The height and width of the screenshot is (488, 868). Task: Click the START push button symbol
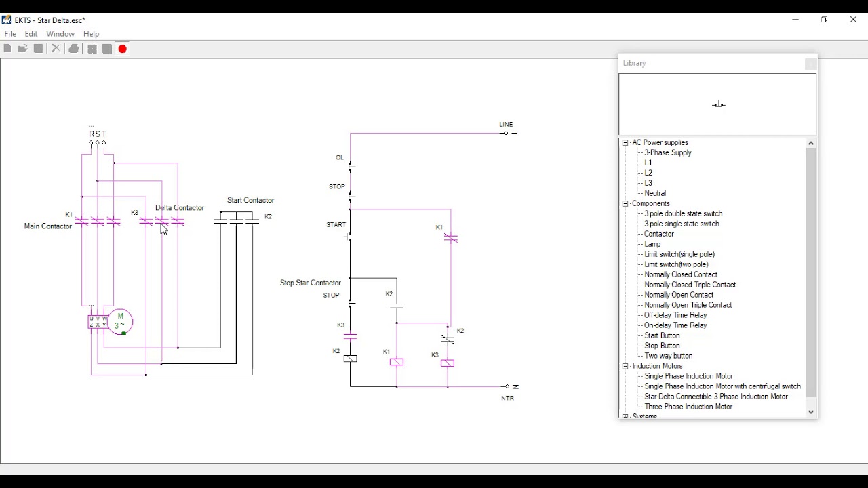coord(349,237)
